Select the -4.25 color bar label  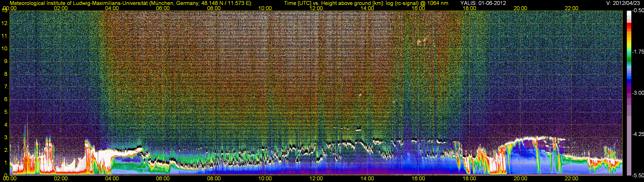(x=638, y=134)
